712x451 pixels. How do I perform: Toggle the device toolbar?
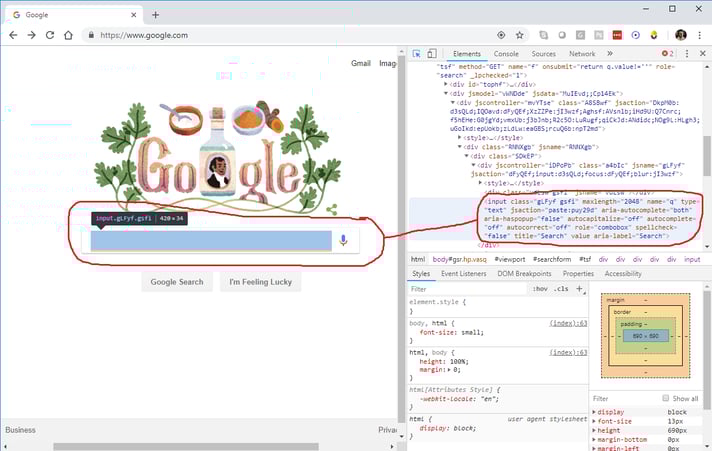(432, 54)
